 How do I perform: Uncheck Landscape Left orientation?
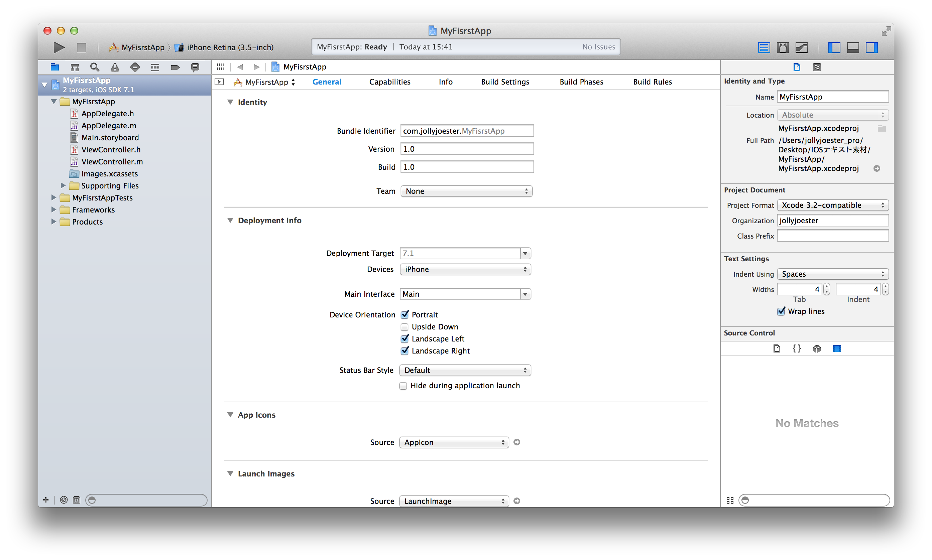(x=404, y=339)
